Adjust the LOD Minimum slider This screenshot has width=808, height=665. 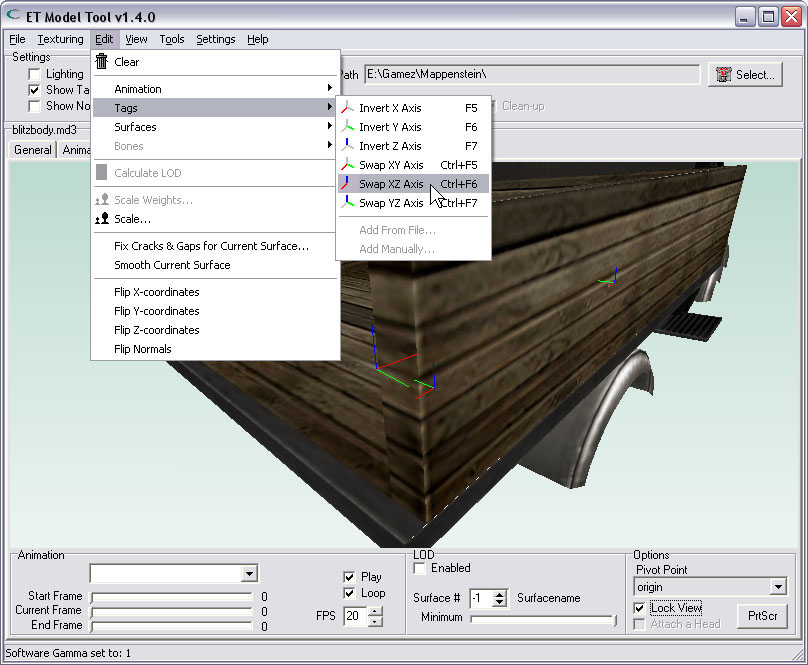click(x=544, y=619)
